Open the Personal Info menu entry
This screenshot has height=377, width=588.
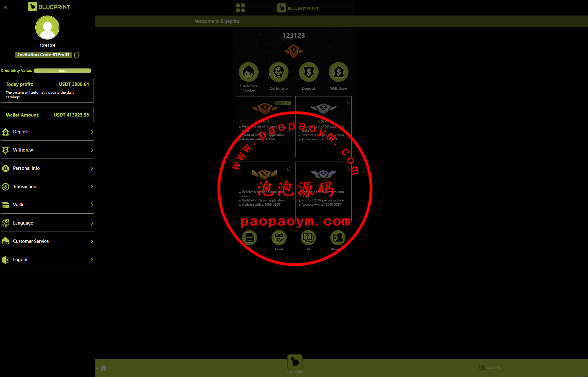47,168
